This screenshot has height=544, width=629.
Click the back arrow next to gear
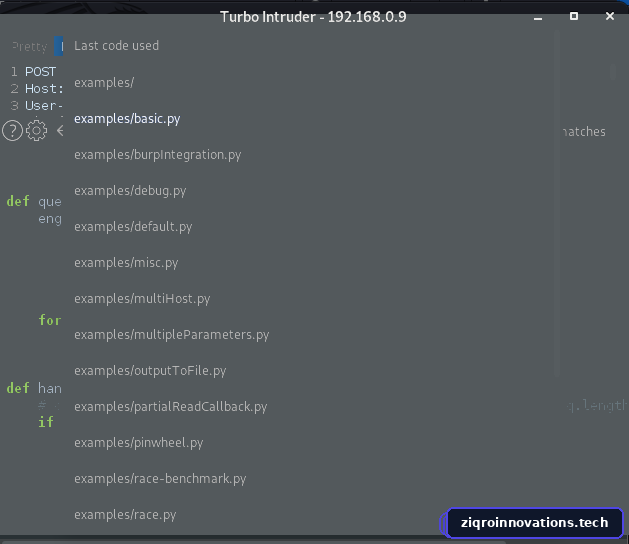[60, 130]
